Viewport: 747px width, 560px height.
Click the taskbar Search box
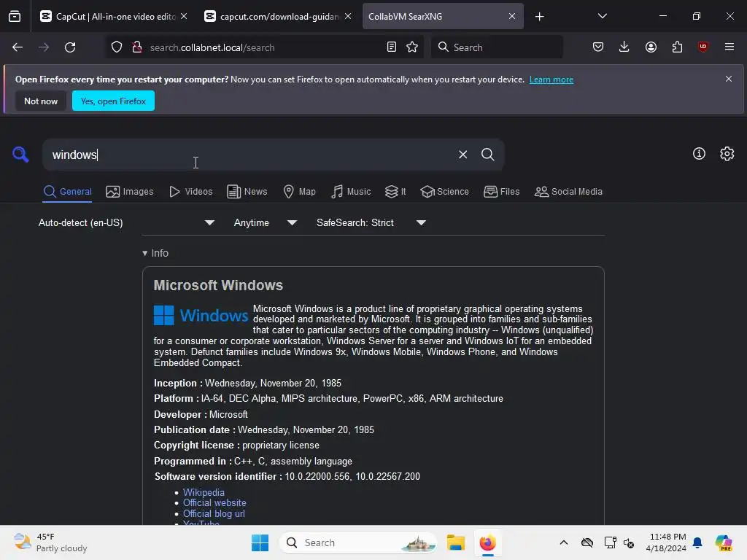[x=358, y=542]
